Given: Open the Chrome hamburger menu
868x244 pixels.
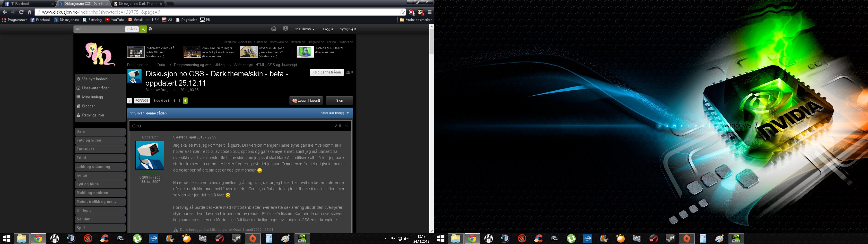Looking at the screenshot, I should 429,12.
